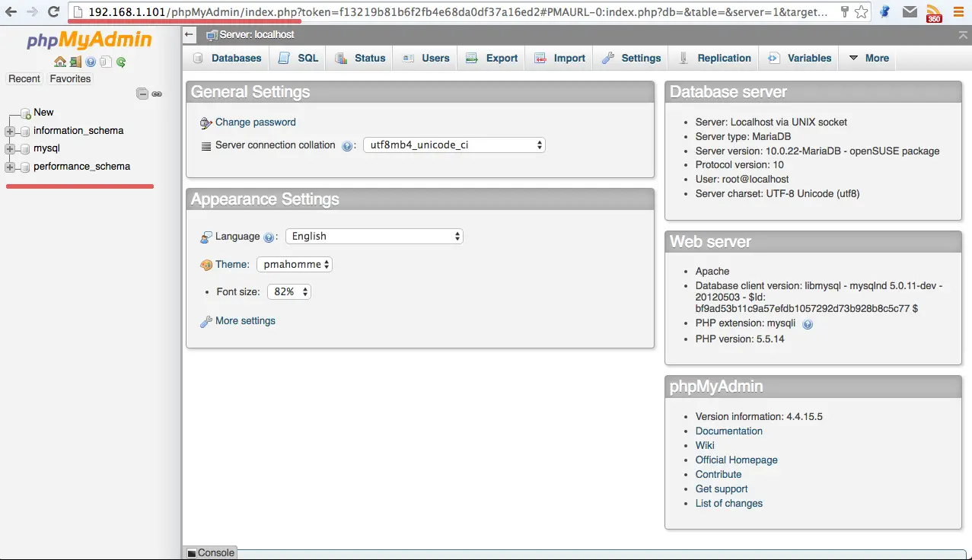Click the information_schema database icon

click(x=25, y=131)
